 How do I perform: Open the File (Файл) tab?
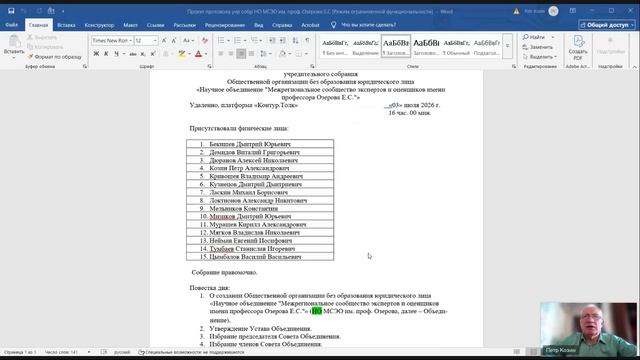(11, 25)
